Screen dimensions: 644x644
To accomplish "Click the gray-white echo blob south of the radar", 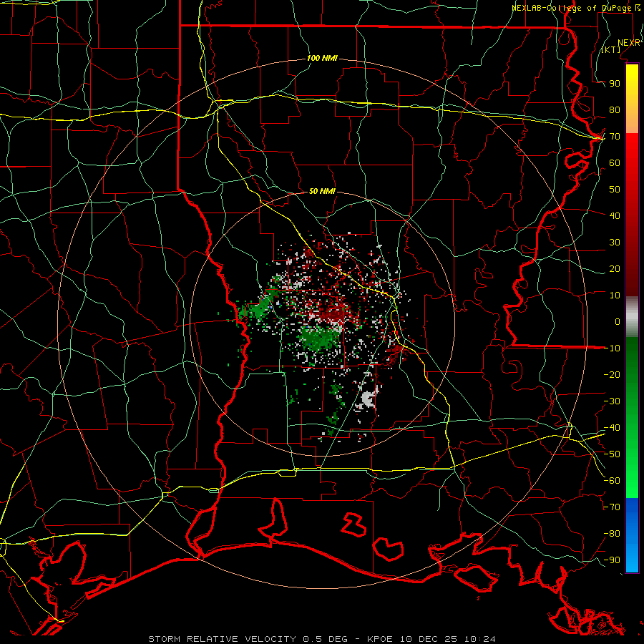I will [369, 399].
